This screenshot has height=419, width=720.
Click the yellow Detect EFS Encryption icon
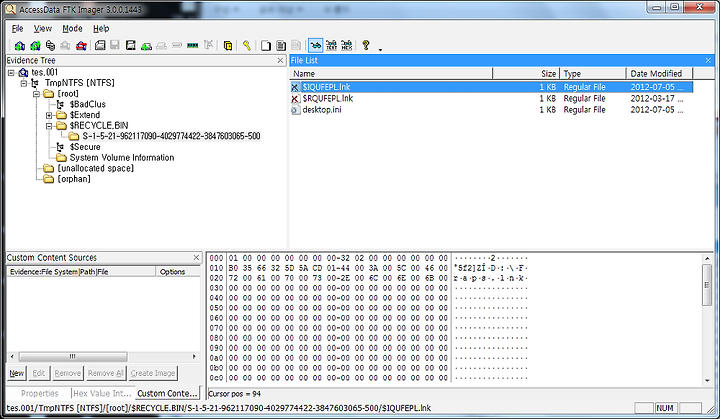227,45
